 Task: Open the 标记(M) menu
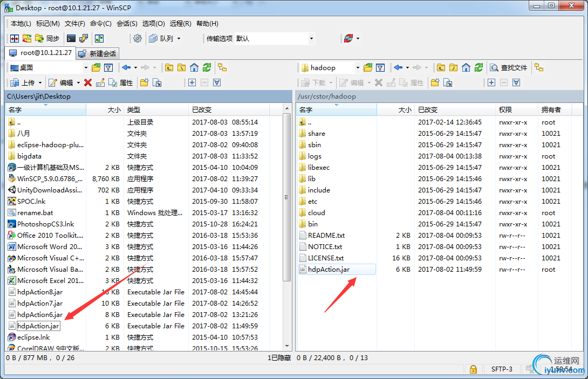(x=47, y=23)
